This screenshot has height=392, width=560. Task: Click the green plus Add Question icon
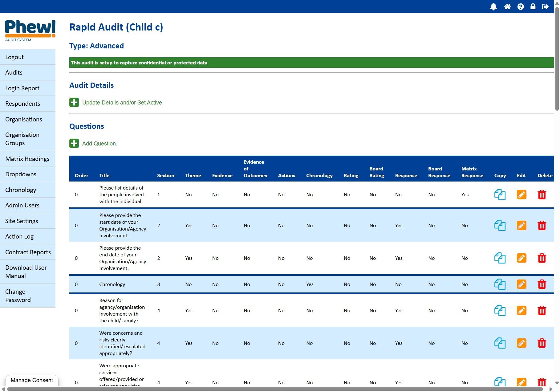74,143
